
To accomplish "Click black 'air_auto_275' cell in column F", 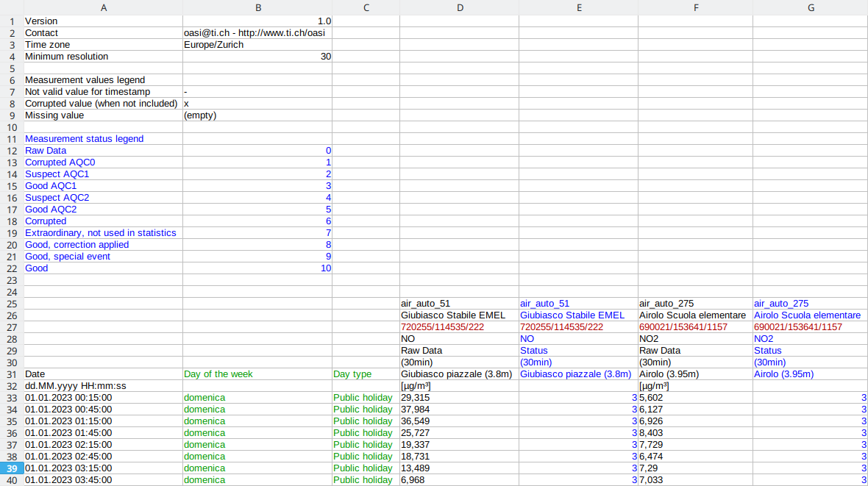I will pos(695,304).
